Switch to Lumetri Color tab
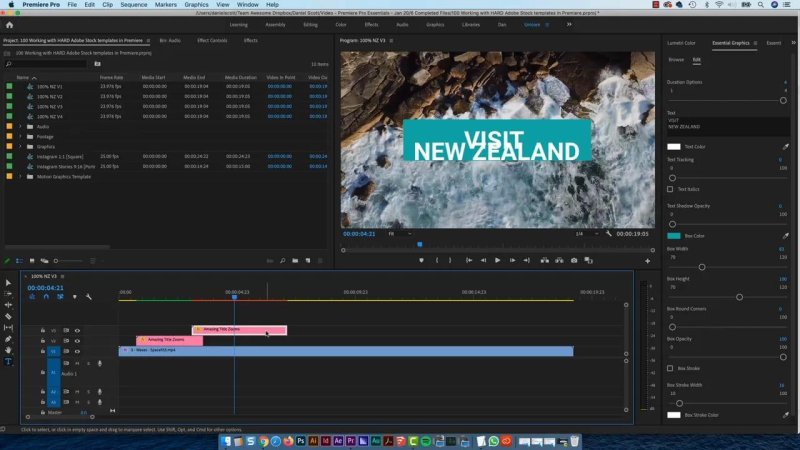 pyautogui.click(x=681, y=43)
